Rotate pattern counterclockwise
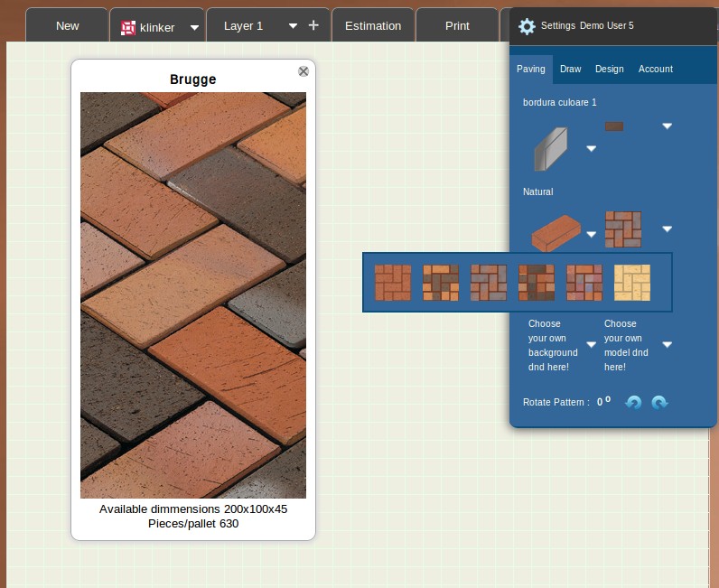This screenshot has height=588, width=719. (633, 402)
